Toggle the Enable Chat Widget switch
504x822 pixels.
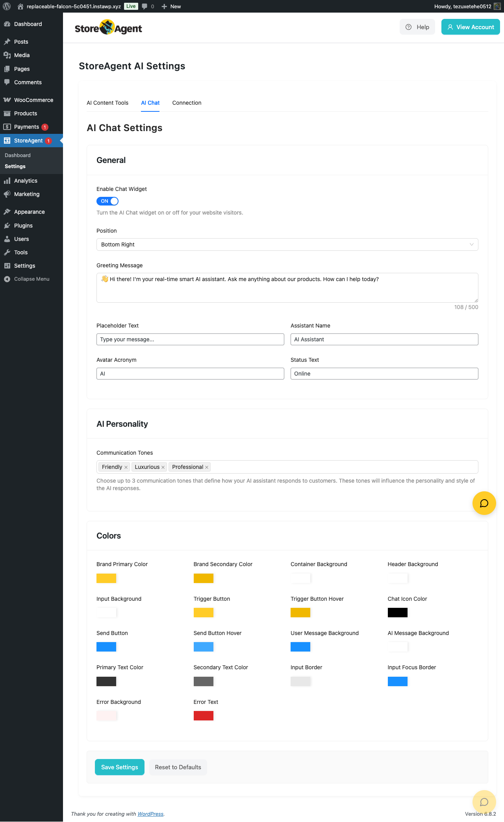[x=107, y=201]
